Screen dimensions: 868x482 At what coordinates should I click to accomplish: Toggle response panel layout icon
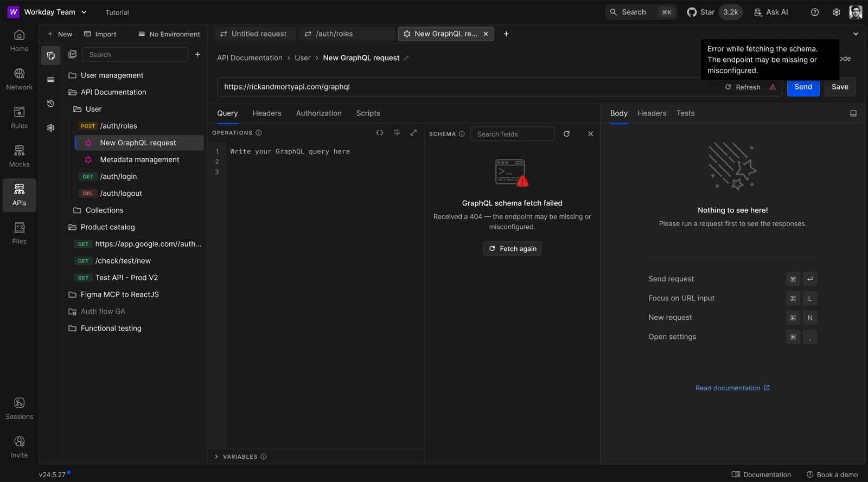point(853,113)
